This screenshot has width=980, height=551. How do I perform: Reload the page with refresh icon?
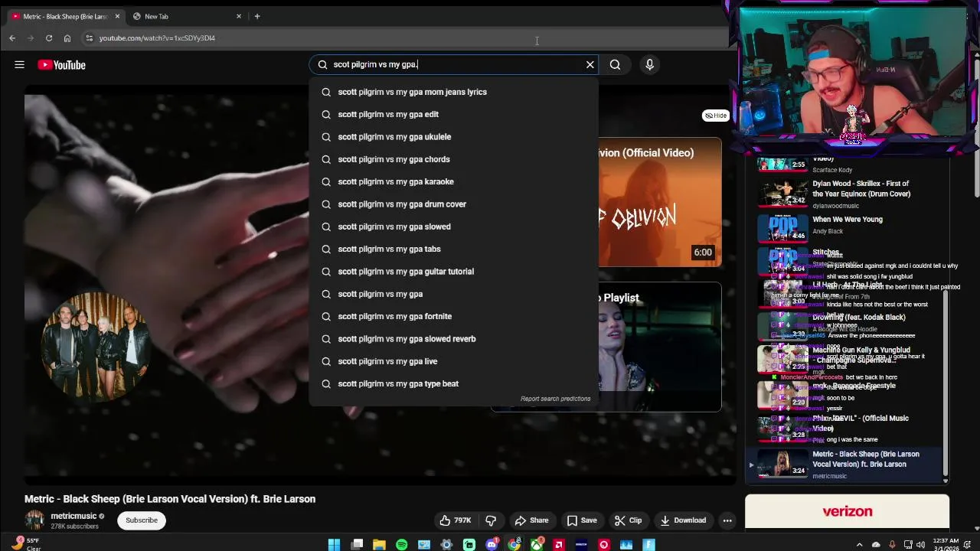[49, 38]
